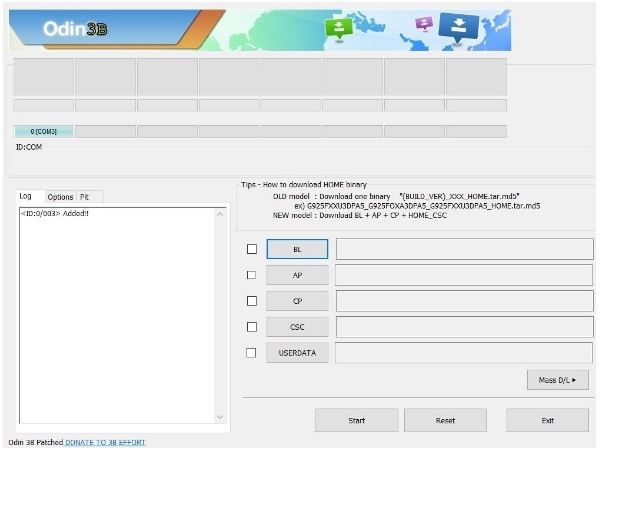
Task: Enable the CP file checkbox
Action: (x=252, y=301)
